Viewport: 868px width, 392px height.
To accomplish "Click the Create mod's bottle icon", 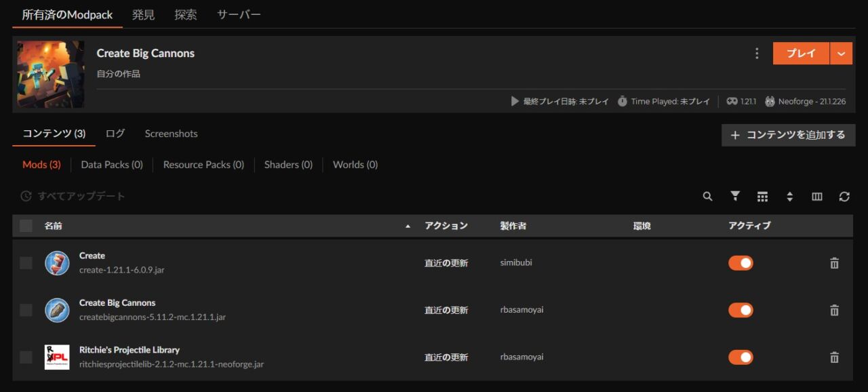I will tap(57, 262).
